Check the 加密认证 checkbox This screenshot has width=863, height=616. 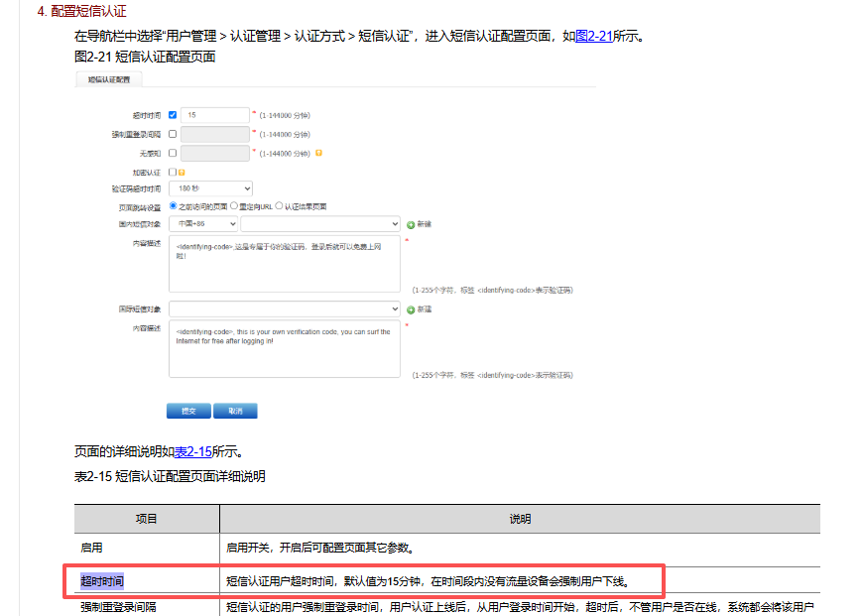pyautogui.click(x=173, y=172)
